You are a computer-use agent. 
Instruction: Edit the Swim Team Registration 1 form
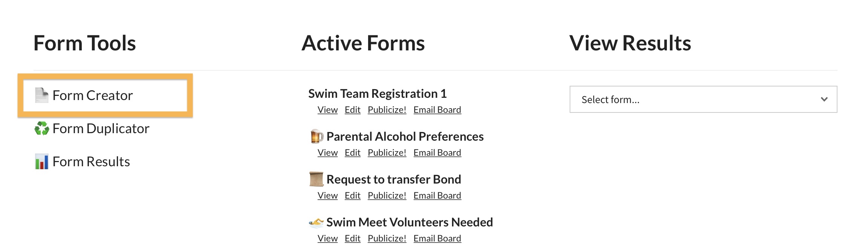pos(352,110)
